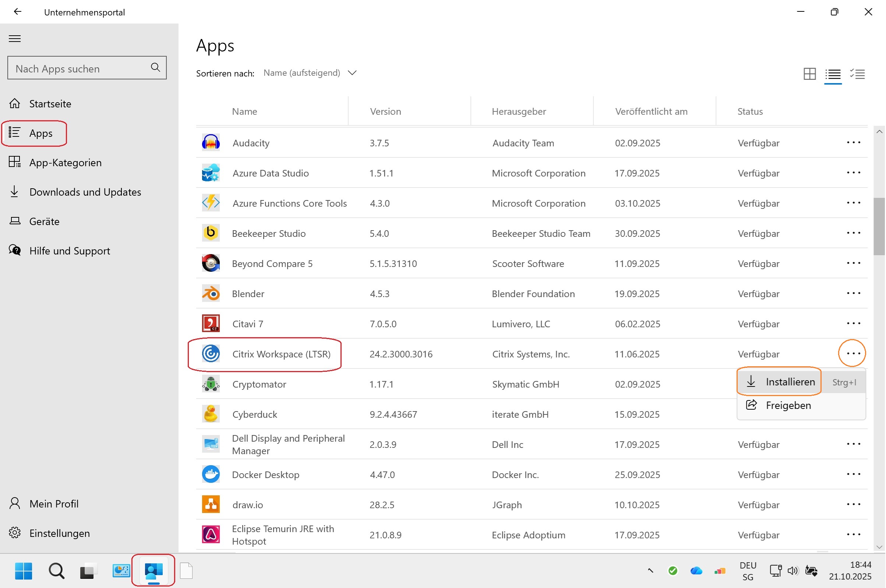Click the Blender app icon
Image resolution: width=886 pixels, height=588 pixels.
click(x=211, y=293)
